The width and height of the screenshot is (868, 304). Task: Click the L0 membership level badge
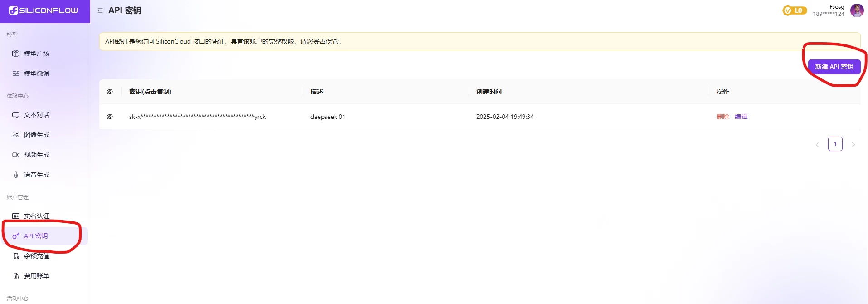click(x=795, y=10)
